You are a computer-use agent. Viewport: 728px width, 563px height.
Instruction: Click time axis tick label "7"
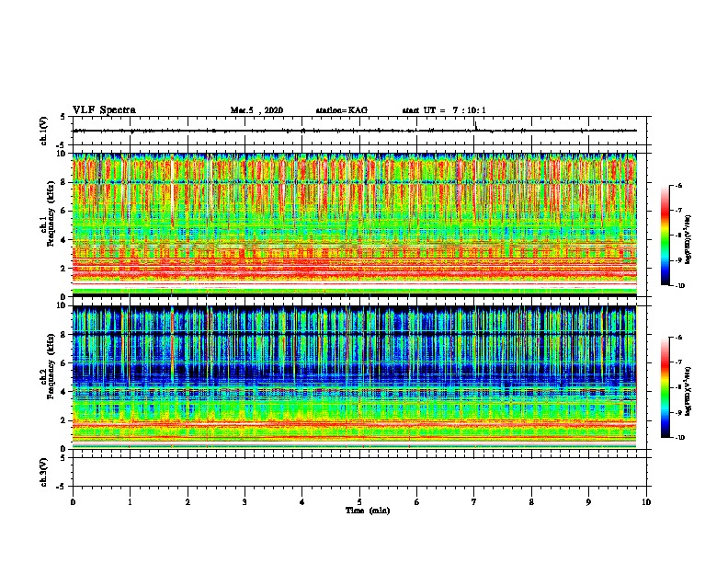coord(474,502)
